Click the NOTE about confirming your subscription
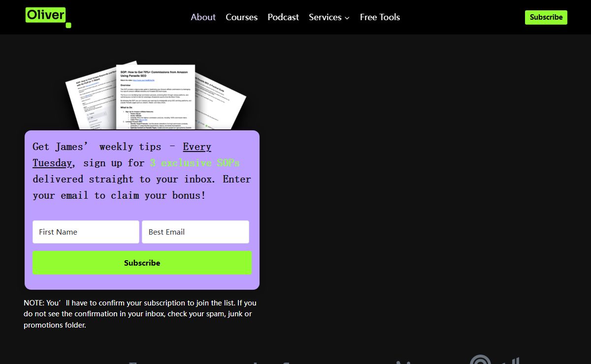The width and height of the screenshot is (591, 364). (x=140, y=314)
